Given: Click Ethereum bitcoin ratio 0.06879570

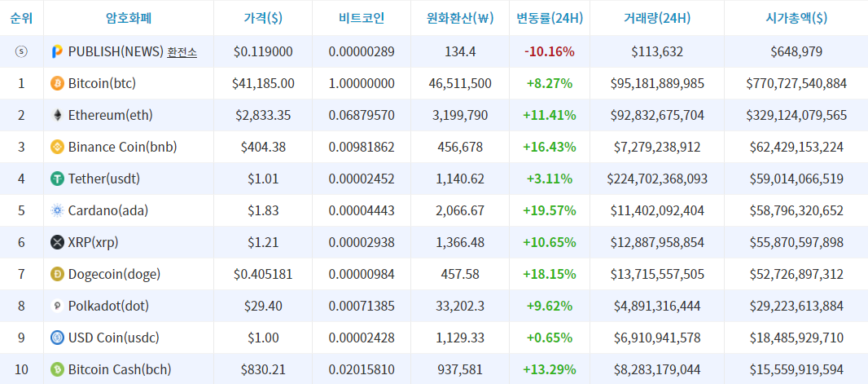Looking at the screenshot, I should [362, 115].
